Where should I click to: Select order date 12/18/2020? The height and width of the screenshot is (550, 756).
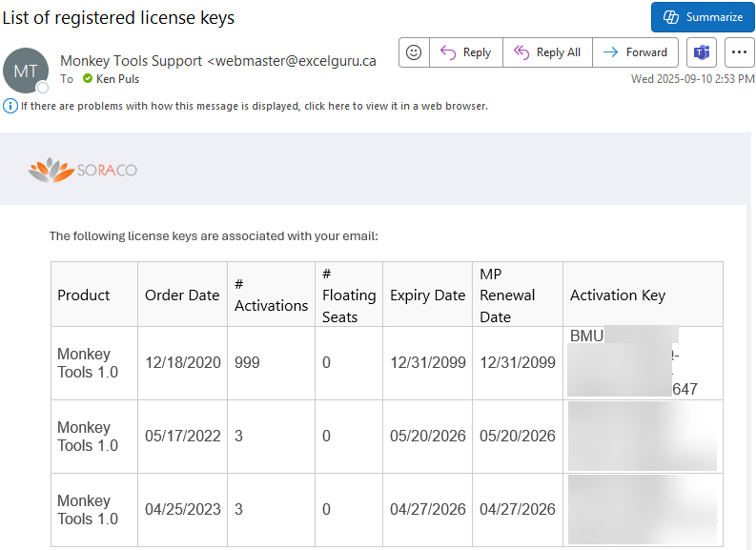183,362
